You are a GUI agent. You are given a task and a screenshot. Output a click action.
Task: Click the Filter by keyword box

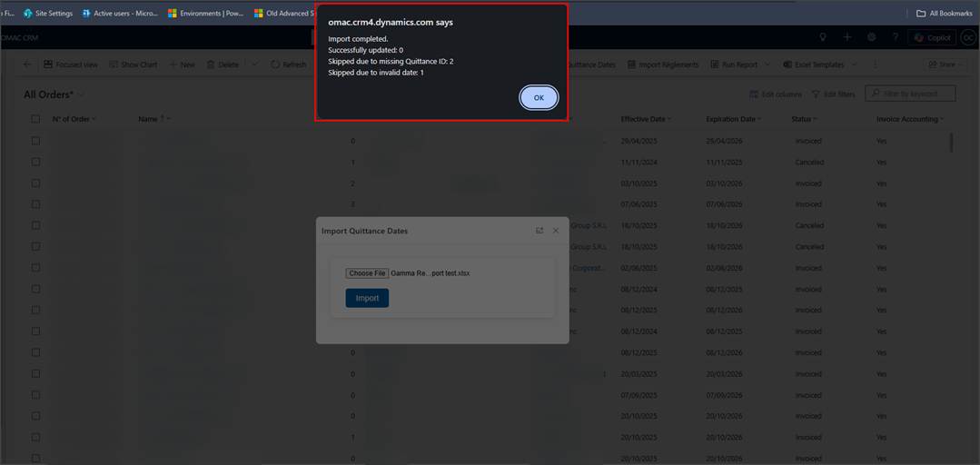click(911, 94)
